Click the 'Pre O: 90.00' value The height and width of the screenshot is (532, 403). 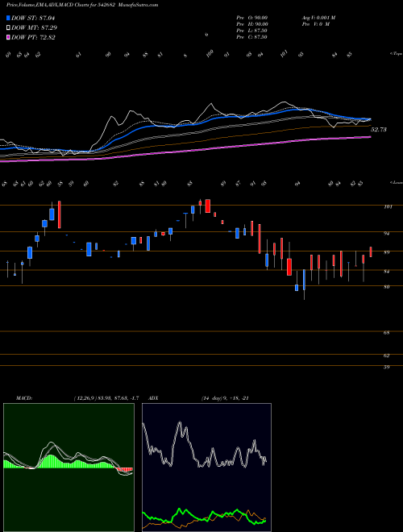coord(252,18)
